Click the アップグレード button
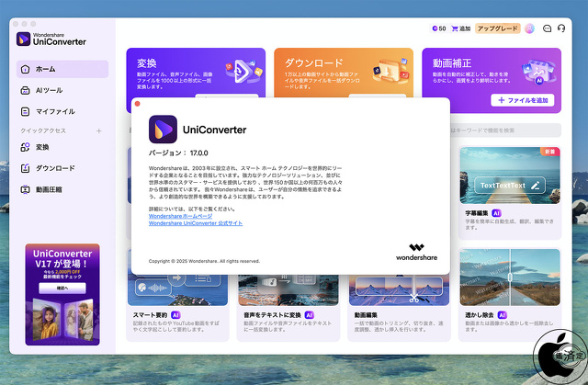Image resolution: width=588 pixels, height=385 pixels. [x=499, y=28]
